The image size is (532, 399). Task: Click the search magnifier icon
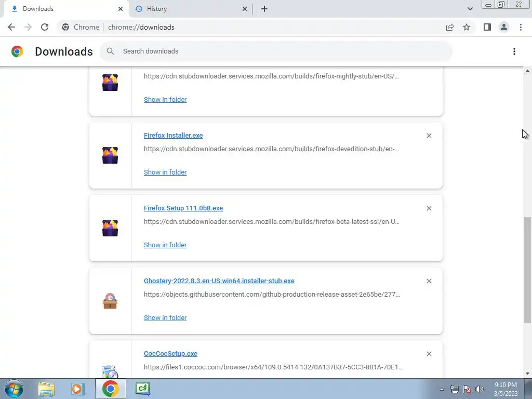pyautogui.click(x=110, y=51)
